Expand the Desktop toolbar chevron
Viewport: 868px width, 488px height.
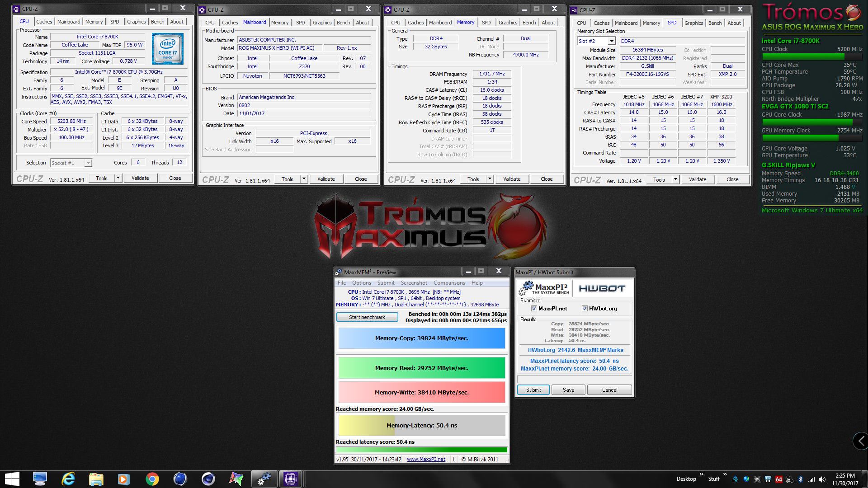[702, 474]
